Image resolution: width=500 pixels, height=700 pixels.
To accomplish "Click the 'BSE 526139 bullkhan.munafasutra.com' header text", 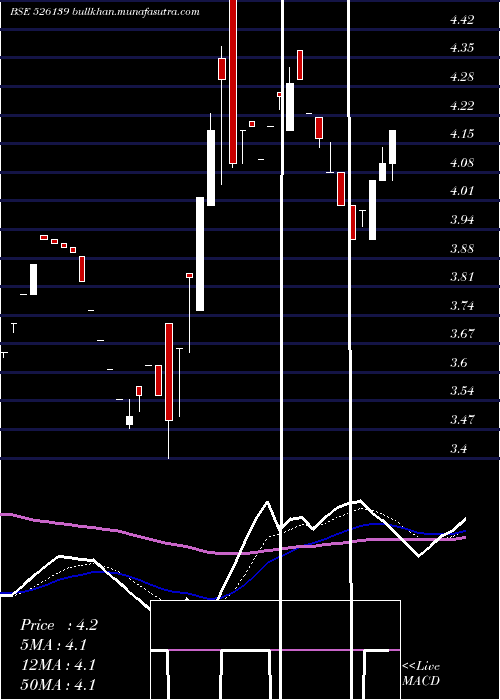I will click(105, 12).
